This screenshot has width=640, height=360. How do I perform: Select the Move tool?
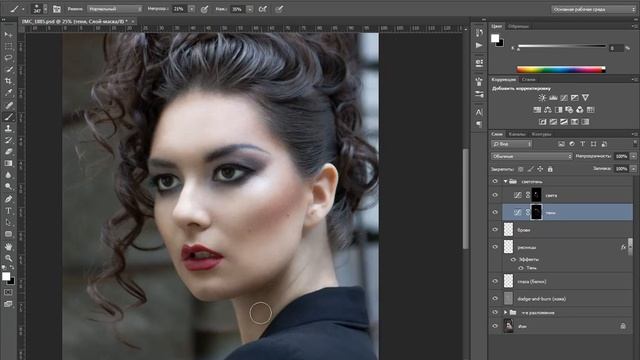click(x=8, y=35)
